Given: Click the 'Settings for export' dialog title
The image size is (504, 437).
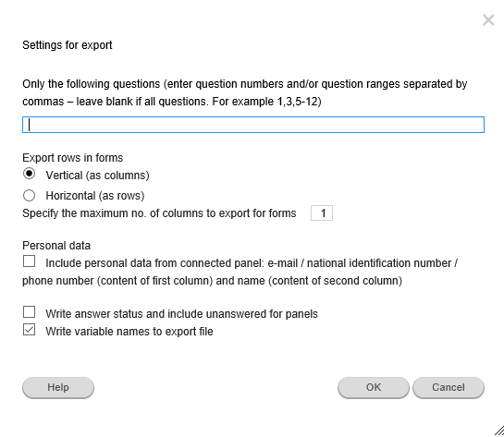Looking at the screenshot, I should (x=68, y=45).
